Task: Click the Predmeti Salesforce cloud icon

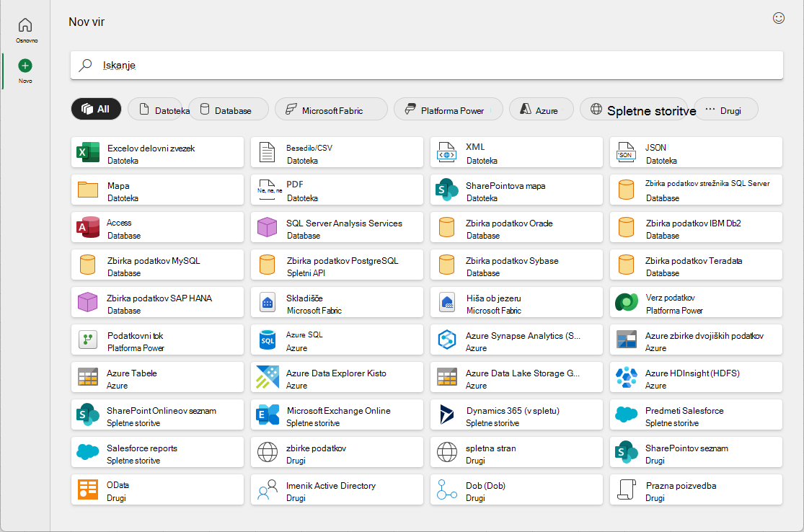Action: (626, 414)
